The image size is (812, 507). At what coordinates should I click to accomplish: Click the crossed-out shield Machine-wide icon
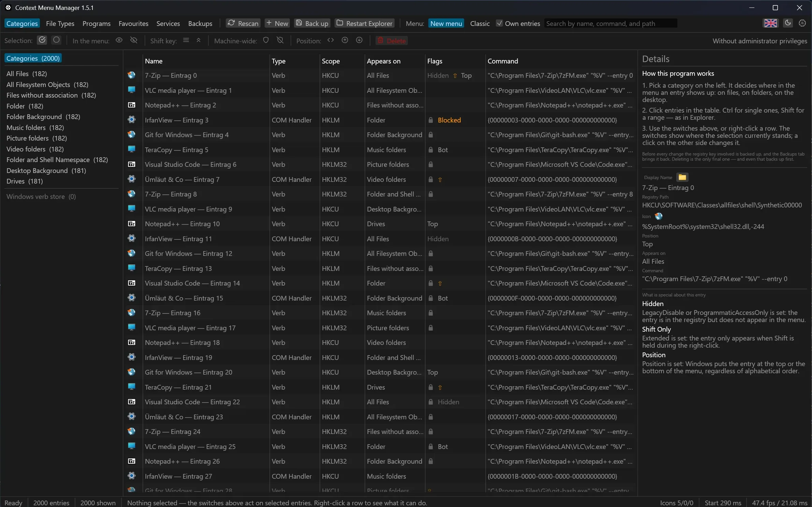tap(280, 40)
